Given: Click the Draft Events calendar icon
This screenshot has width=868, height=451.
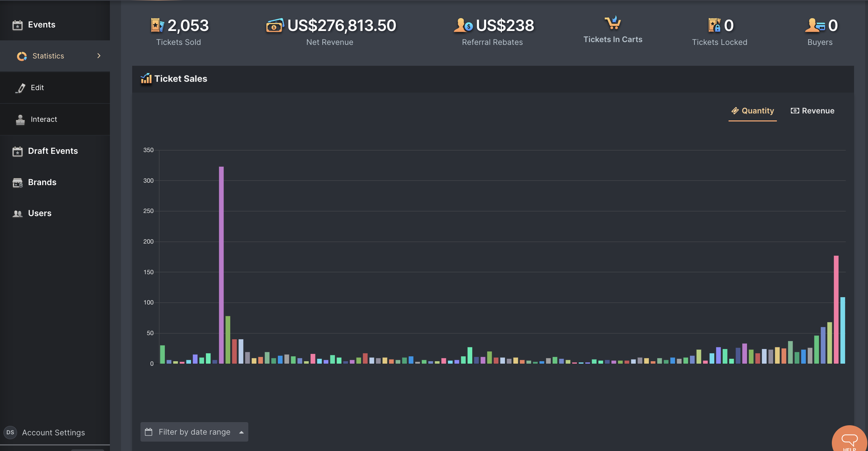Looking at the screenshot, I should [x=17, y=151].
